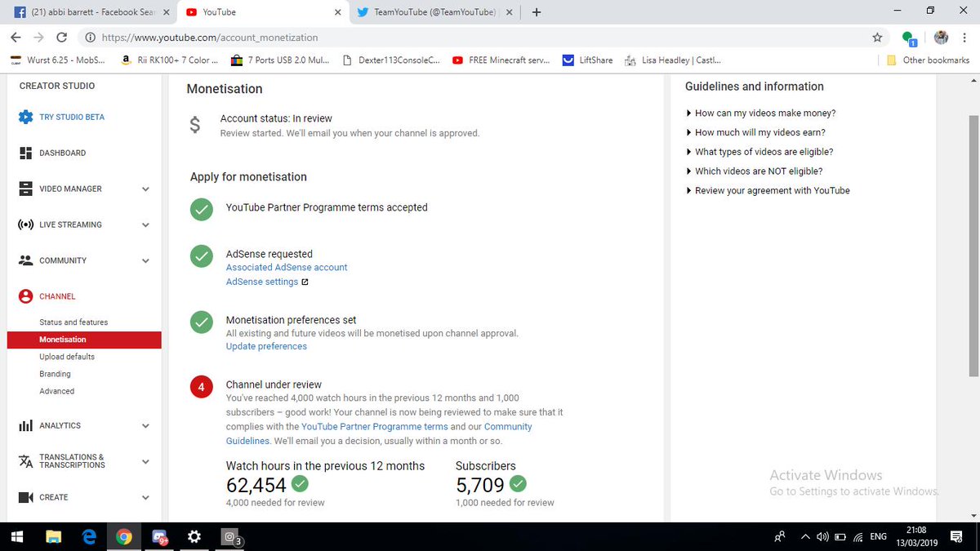The width and height of the screenshot is (980, 551).
Task: Click the green extension icon in toolbar
Action: [908, 38]
